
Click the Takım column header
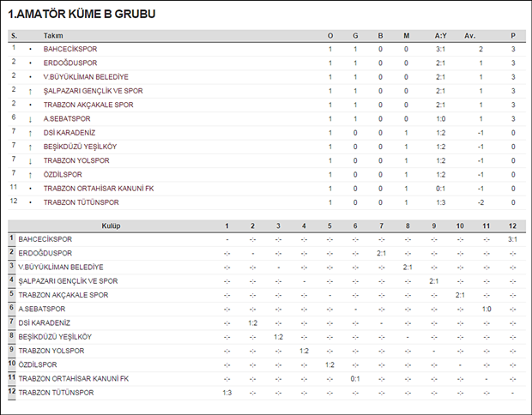53,36
